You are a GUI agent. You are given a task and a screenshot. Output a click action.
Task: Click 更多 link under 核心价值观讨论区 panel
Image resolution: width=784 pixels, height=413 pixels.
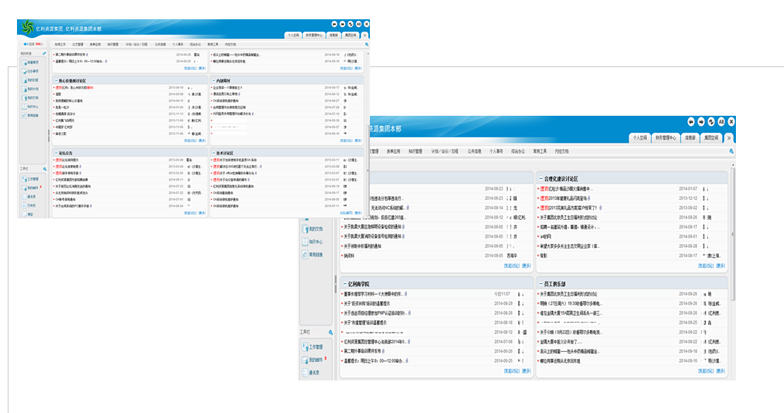pyautogui.click(x=202, y=141)
